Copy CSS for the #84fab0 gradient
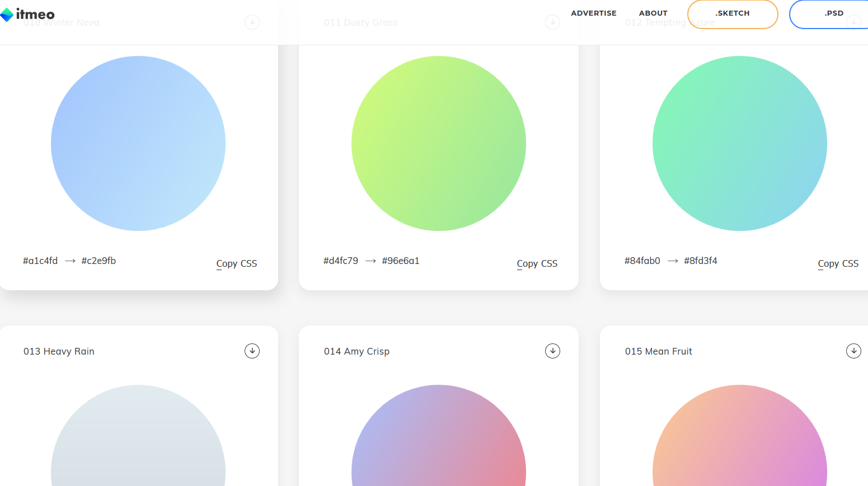 (838, 263)
